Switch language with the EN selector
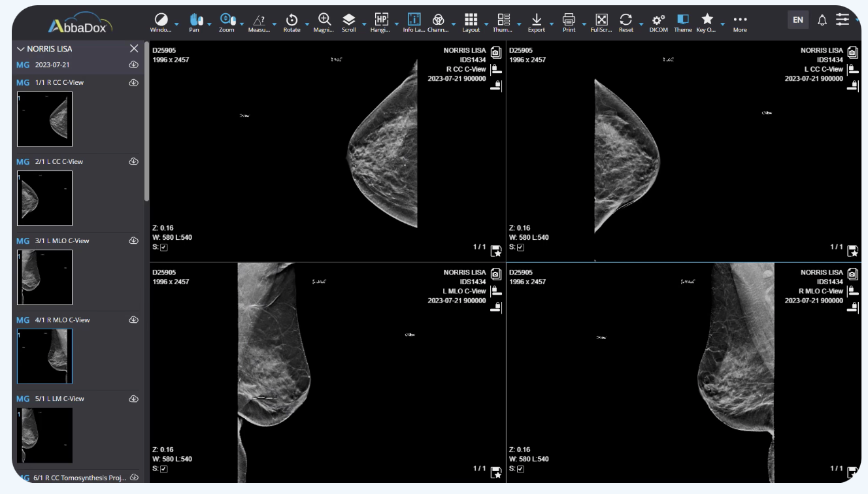Screen dimensions: 868x494 coord(797,19)
